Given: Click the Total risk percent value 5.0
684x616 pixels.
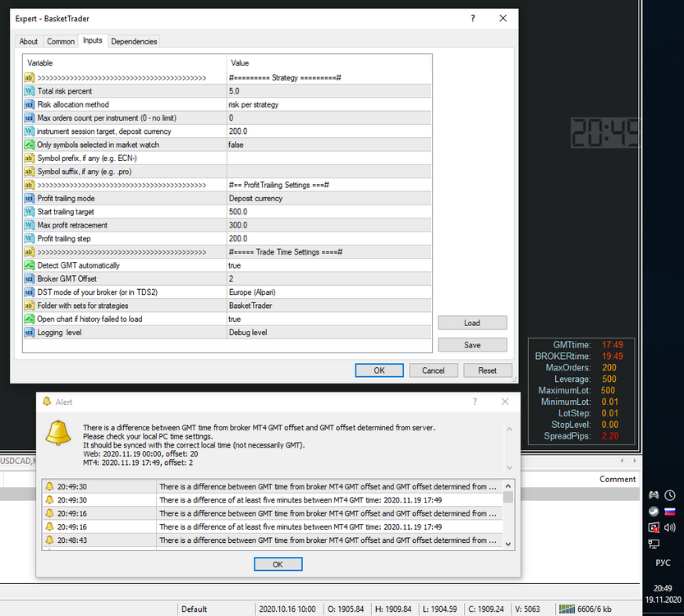Looking at the screenshot, I should tap(234, 91).
